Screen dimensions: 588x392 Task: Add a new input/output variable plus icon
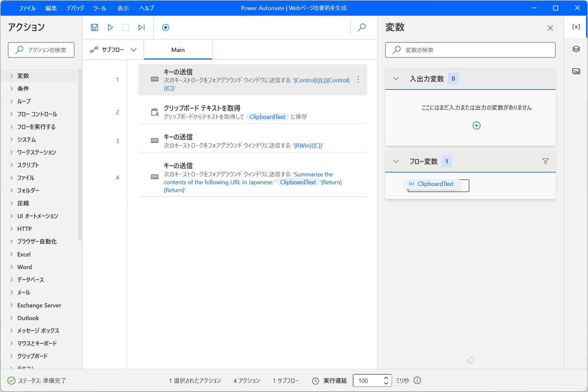coord(477,125)
